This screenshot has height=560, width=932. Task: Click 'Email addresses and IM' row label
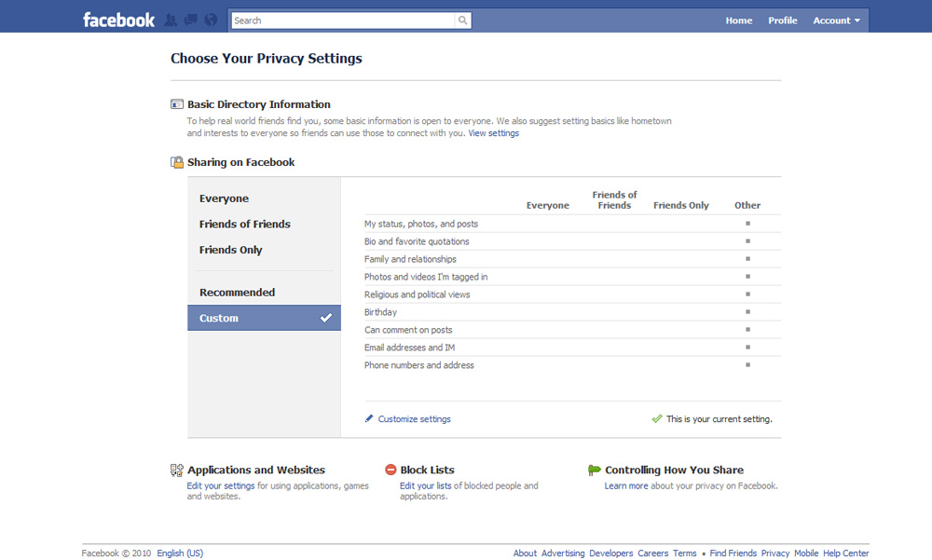click(409, 348)
